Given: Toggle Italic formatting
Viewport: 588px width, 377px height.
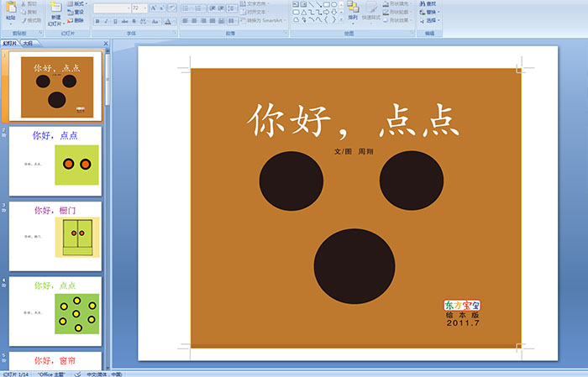Looking at the screenshot, I should click(106, 21).
